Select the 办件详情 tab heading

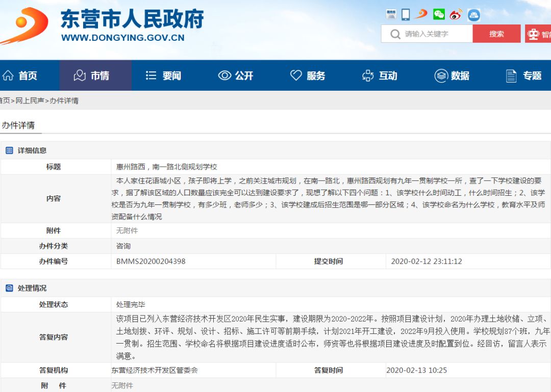[x=18, y=125]
